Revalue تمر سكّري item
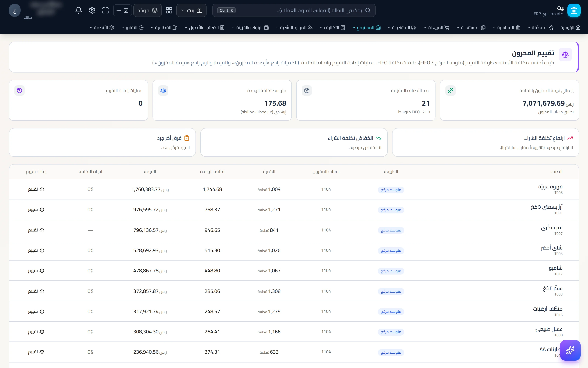Screen dimensions: 588x368 36,230
